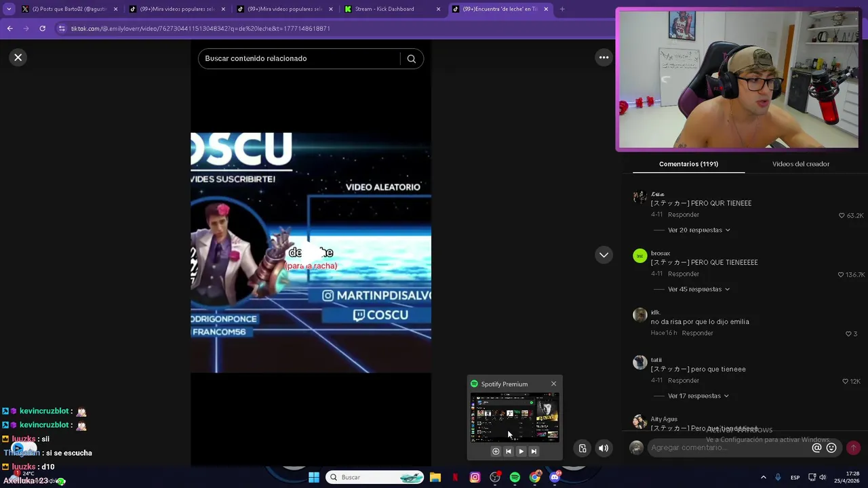Click username tatii
This screenshot has height=488, width=868.
656,360
